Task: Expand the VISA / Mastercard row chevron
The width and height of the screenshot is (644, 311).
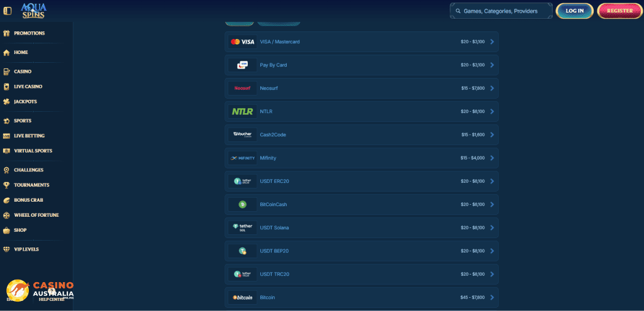Action: pos(492,42)
